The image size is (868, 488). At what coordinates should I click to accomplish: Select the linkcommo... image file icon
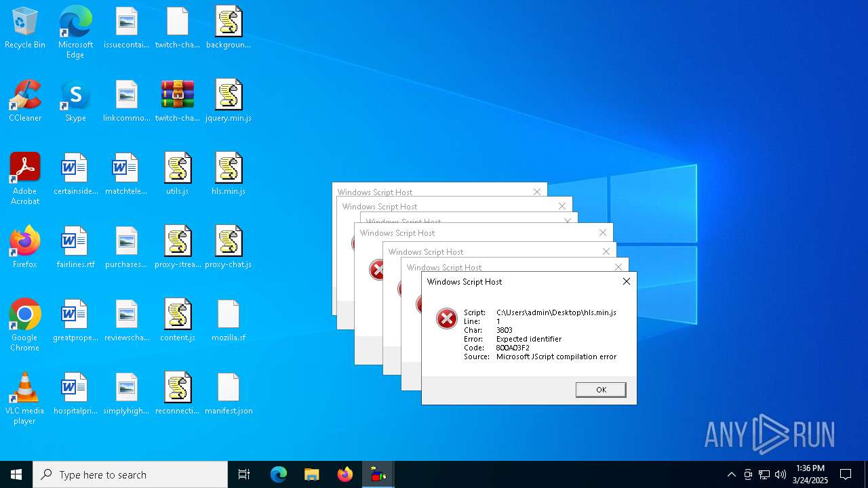[x=126, y=102]
